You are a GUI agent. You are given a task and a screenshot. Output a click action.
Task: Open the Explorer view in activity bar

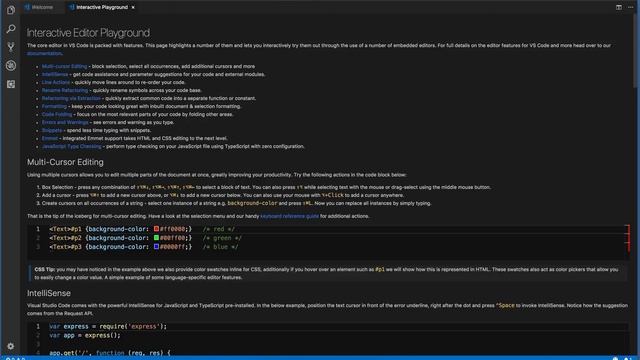11,10
